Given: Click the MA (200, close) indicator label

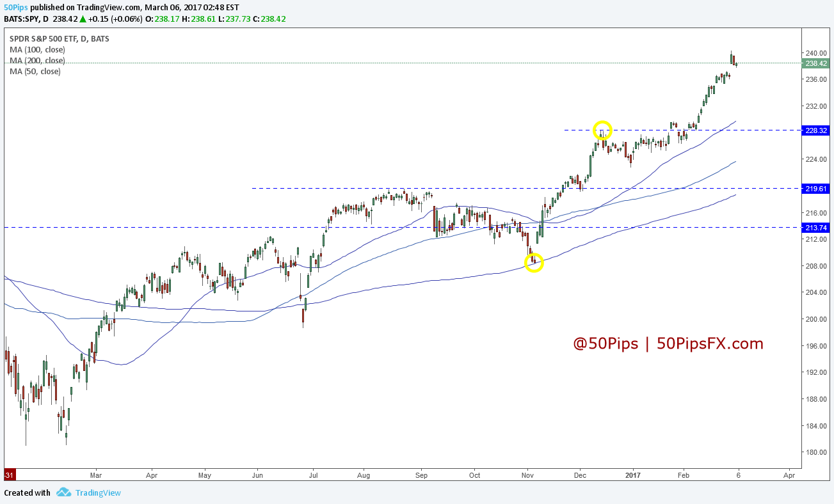Looking at the screenshot, I should coord(37,60).
